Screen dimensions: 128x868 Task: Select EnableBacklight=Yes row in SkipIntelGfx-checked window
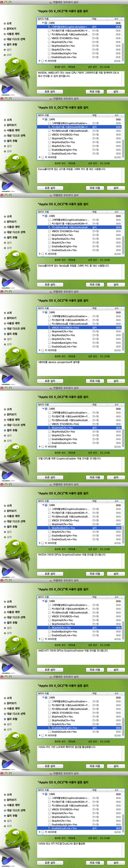(79, 439)
